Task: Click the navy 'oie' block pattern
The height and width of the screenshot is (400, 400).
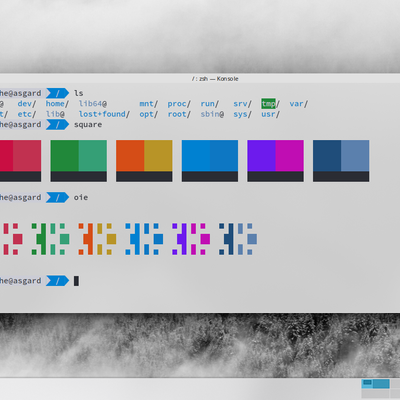Action: [x=238, y=239]
